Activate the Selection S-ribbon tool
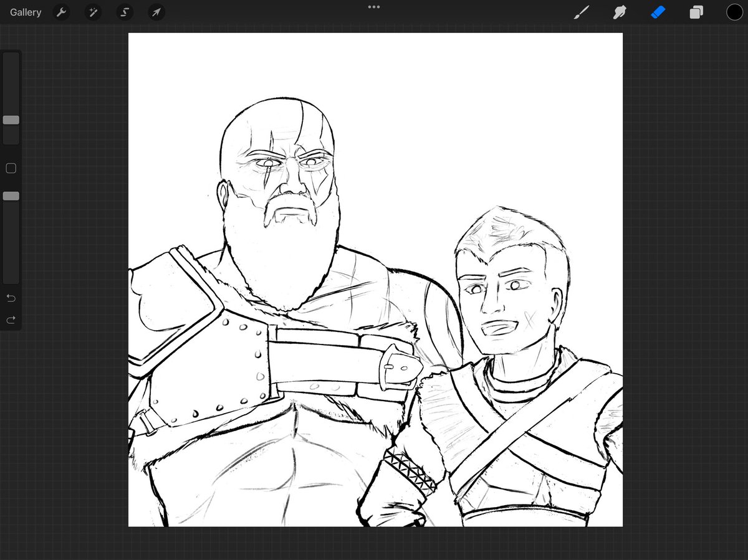Screen dimensions: 748x560 pos(125,12)
